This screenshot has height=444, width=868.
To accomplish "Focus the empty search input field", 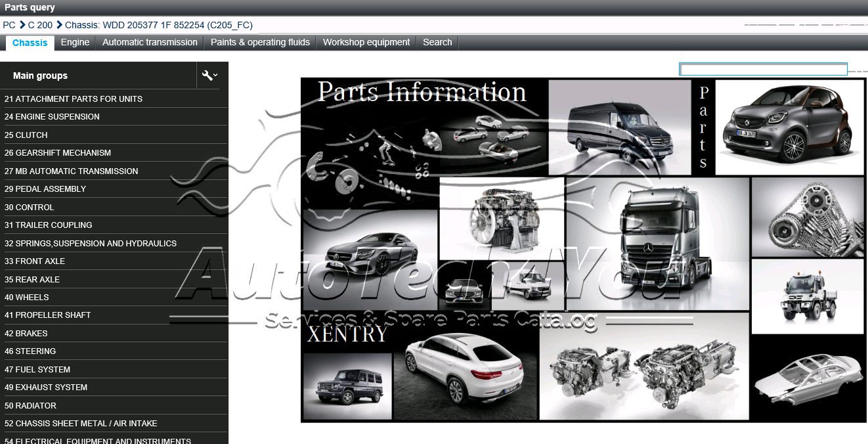I will 763,70.
